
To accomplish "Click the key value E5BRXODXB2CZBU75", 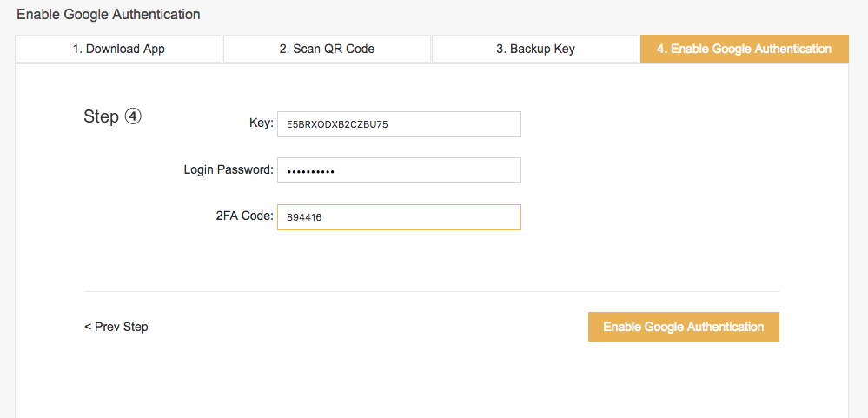I will click(x=337, y=124).
